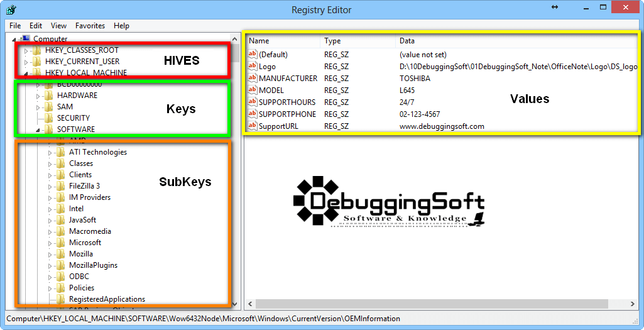644x330 pixels.
Task: Click the Intel folder icon
Action: (x=61, y=208)
